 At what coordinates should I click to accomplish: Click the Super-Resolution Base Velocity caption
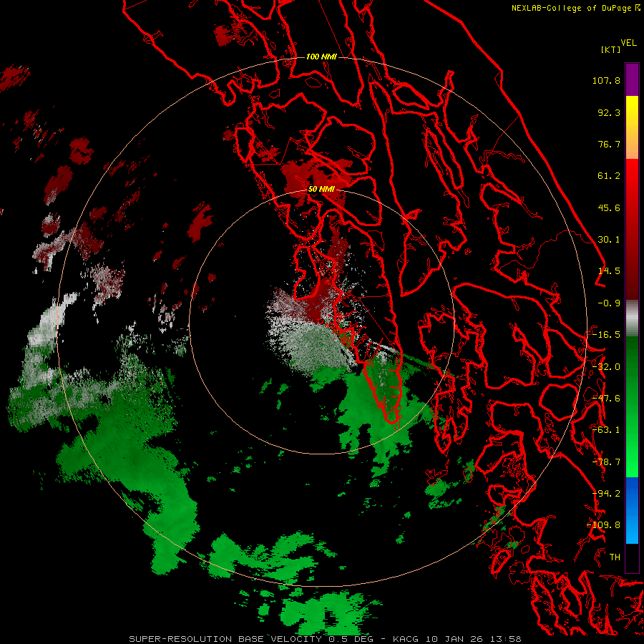[x=326, y=639]
